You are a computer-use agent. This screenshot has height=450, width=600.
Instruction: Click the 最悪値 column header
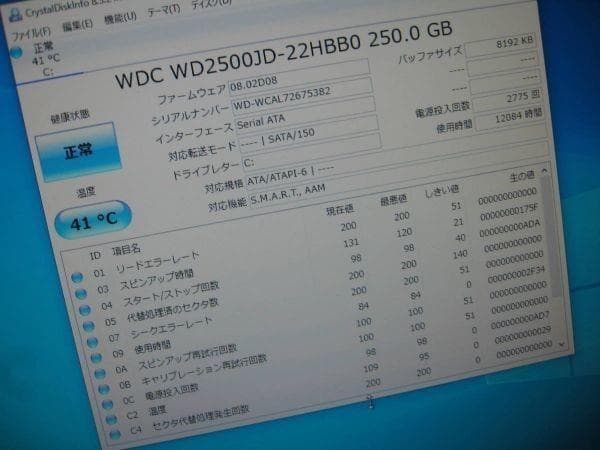tap(393, 200)
